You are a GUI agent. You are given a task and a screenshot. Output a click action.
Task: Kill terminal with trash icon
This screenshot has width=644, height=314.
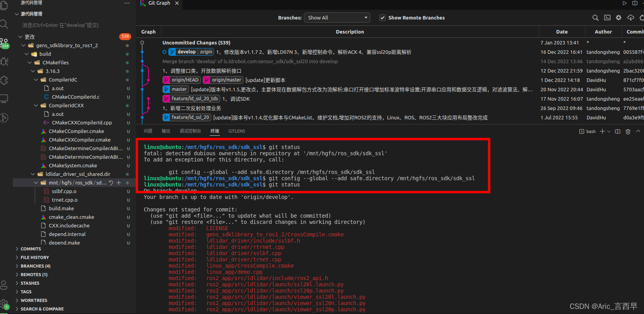pos(628,131)
